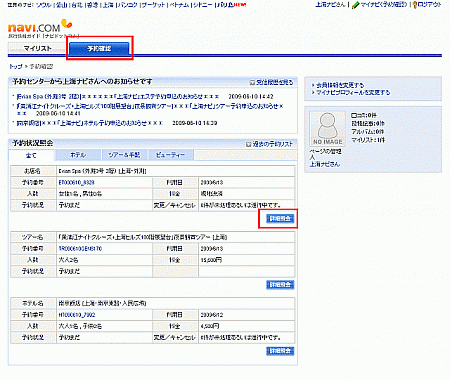Viewport: 450px width, 380px height.
Task: Click the hotel name cell in the last table
Action: point(176,303)
